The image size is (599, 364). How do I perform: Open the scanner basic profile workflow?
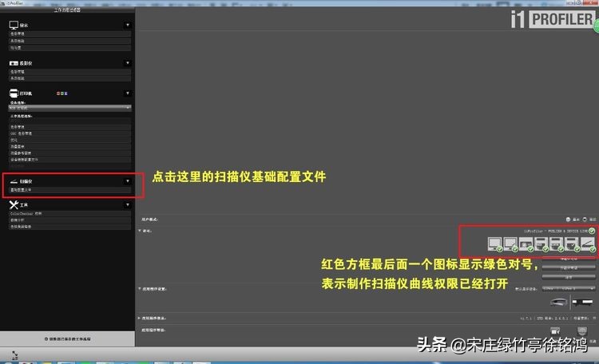point(70,190)
